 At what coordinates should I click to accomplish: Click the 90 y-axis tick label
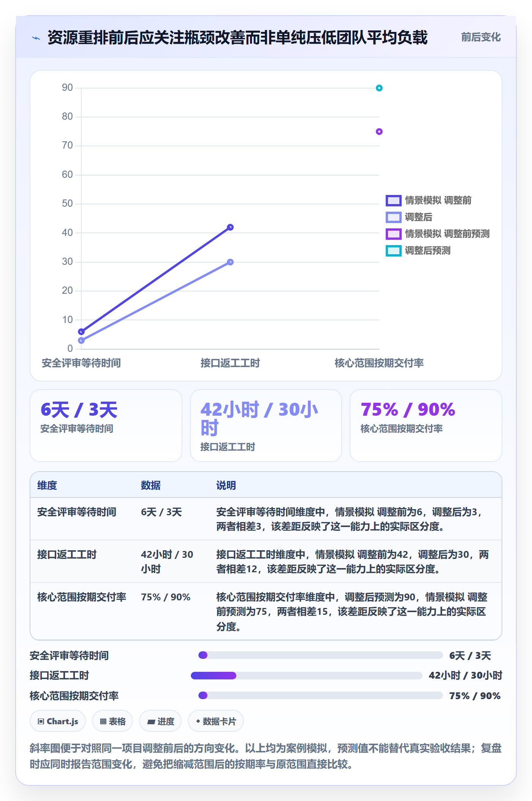click(x=67, y=88)
